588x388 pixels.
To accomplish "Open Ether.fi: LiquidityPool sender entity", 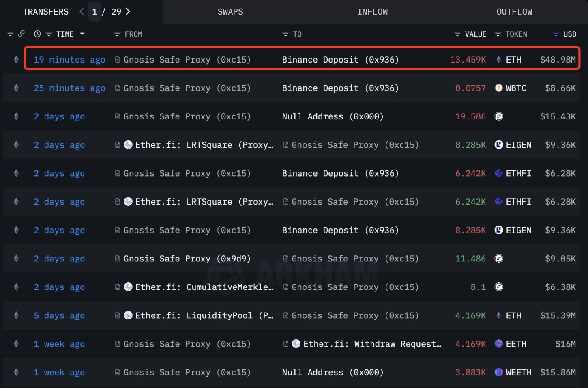I will click(204, 315).
